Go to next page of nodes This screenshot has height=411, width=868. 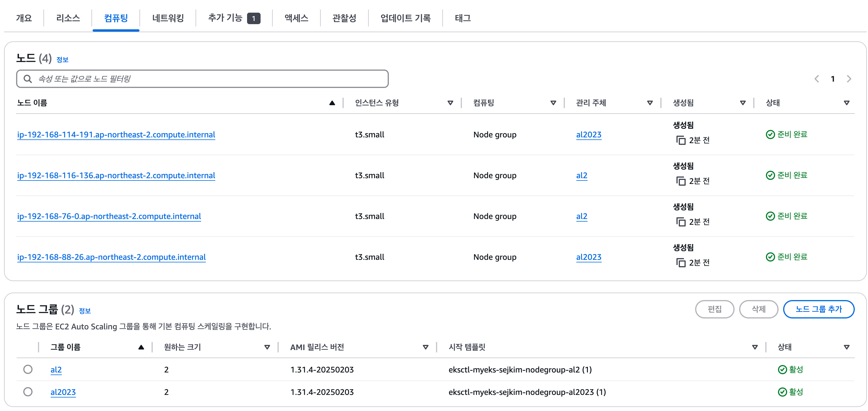[x=849, y=79]
